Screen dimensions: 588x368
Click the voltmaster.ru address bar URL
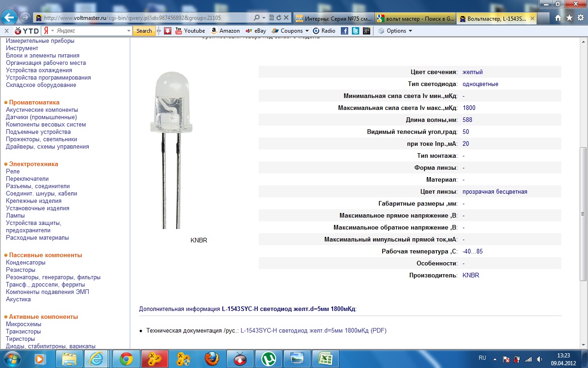[x=132, y=18]
